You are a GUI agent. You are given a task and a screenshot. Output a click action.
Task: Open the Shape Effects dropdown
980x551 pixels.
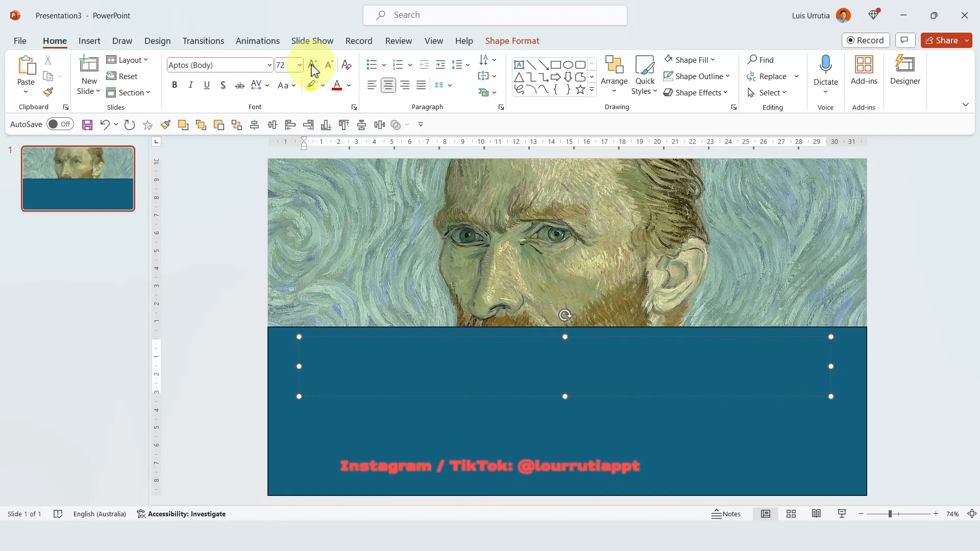point(696,93)
